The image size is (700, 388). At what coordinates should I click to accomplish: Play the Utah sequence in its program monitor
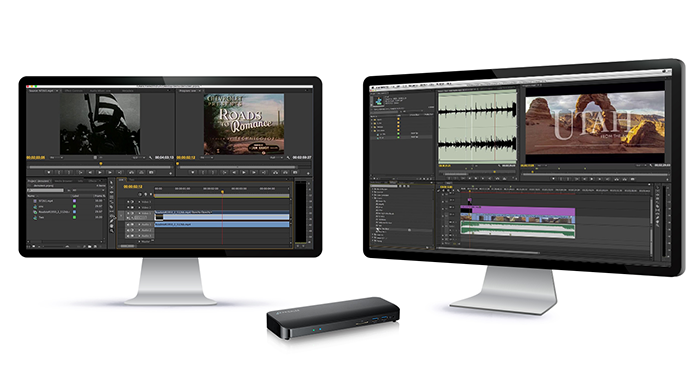pyautogui.click(x=592, y=179)
